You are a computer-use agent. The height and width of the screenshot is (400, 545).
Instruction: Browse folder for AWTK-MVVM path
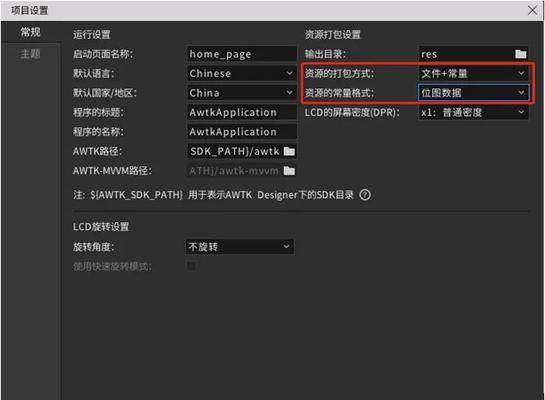(289, 171)
